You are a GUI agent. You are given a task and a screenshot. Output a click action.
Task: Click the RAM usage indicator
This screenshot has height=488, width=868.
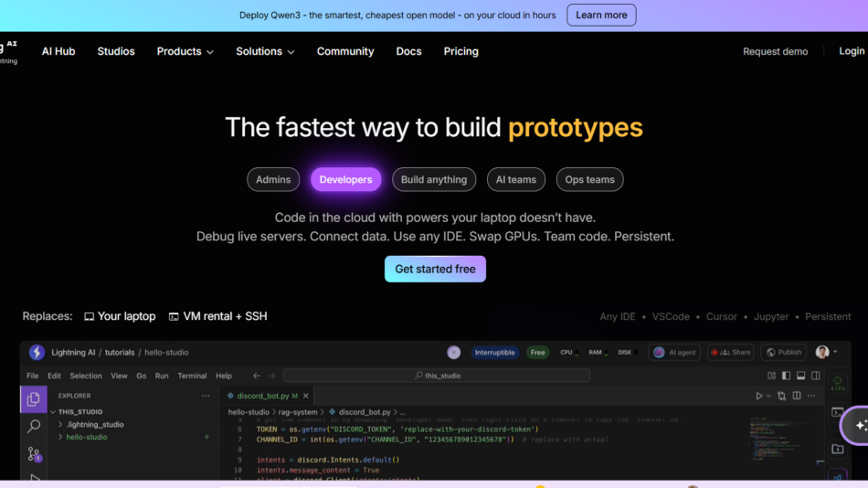tap(598, 352)
